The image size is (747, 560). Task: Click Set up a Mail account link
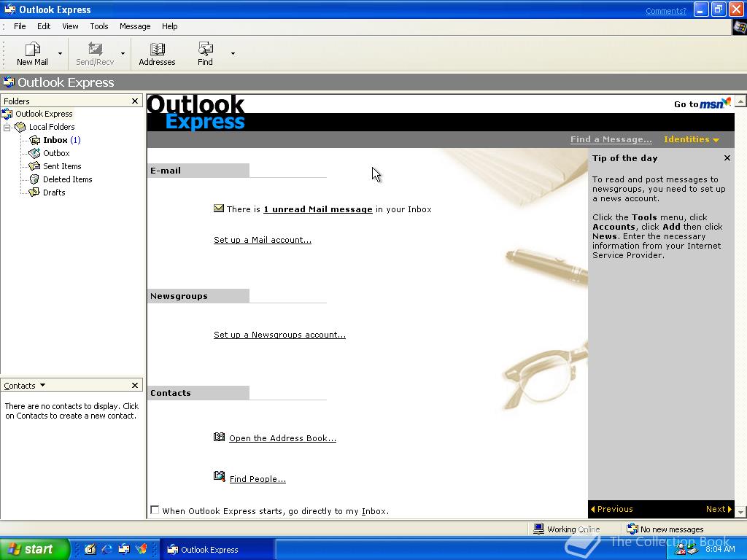(x=263, y=240)
